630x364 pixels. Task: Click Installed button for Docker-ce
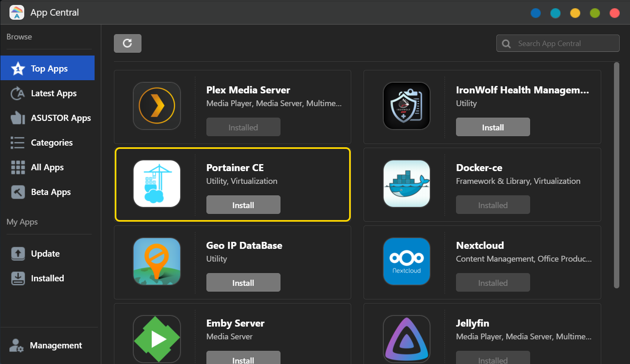(493, 205)
